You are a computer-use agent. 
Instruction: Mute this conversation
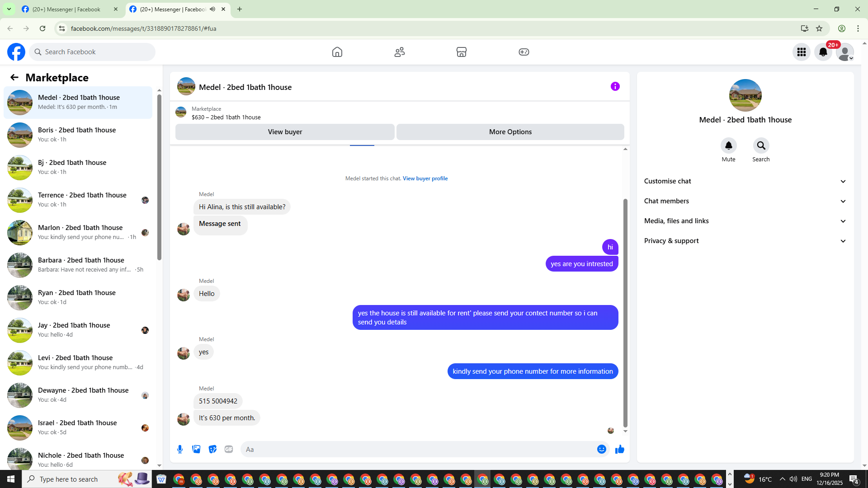[x=728, y=145]
